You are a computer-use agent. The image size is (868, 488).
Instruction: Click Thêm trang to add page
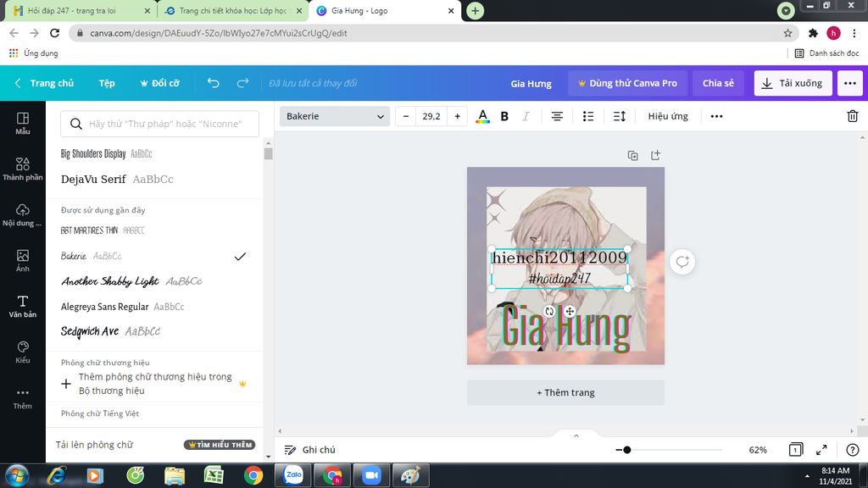565,392
